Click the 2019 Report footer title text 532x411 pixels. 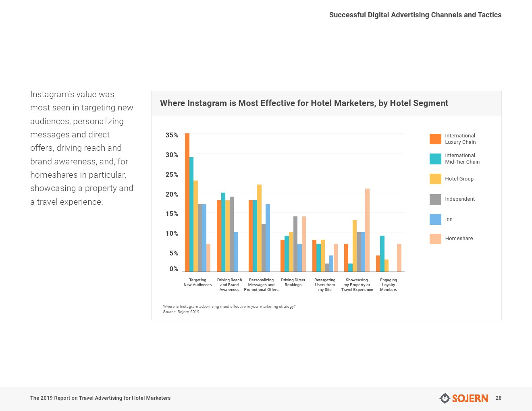pyautogui.click(x=100, y=398)
